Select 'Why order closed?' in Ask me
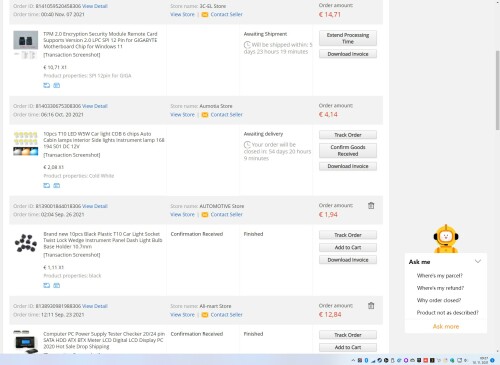500x365 pixels. pyautogui.click(x=439, y=300)
